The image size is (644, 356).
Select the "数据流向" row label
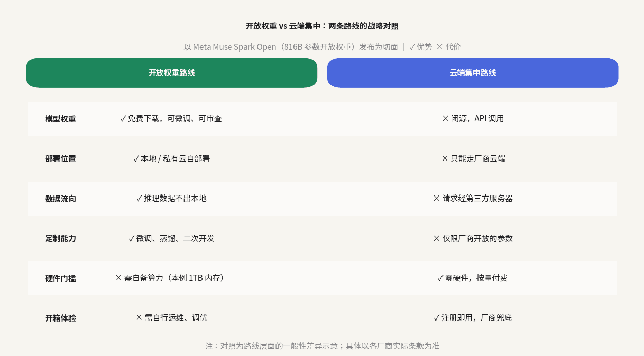point(61,199)
